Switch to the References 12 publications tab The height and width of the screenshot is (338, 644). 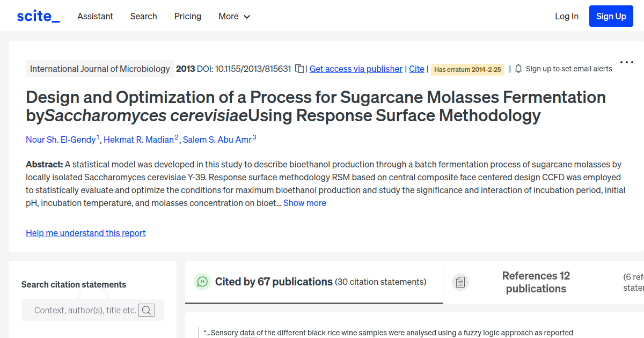(536, 282)
